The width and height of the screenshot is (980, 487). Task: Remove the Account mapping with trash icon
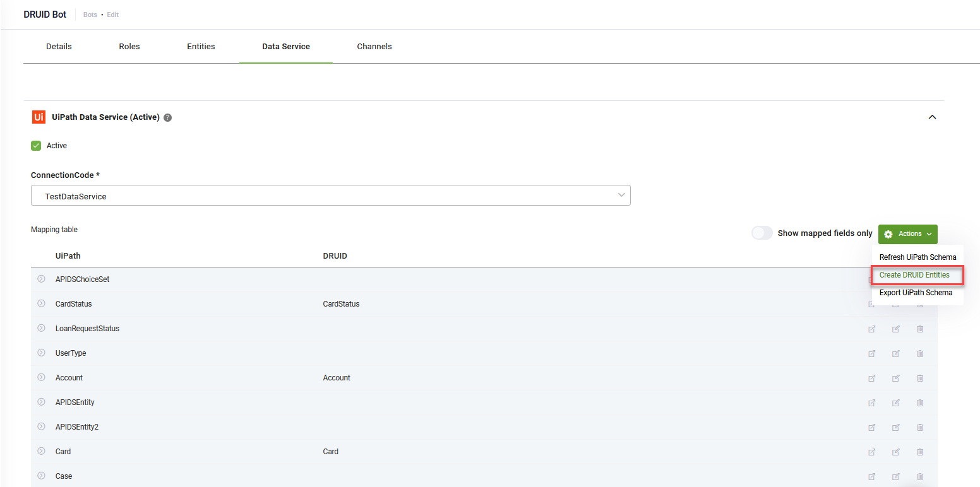point(920,378)
